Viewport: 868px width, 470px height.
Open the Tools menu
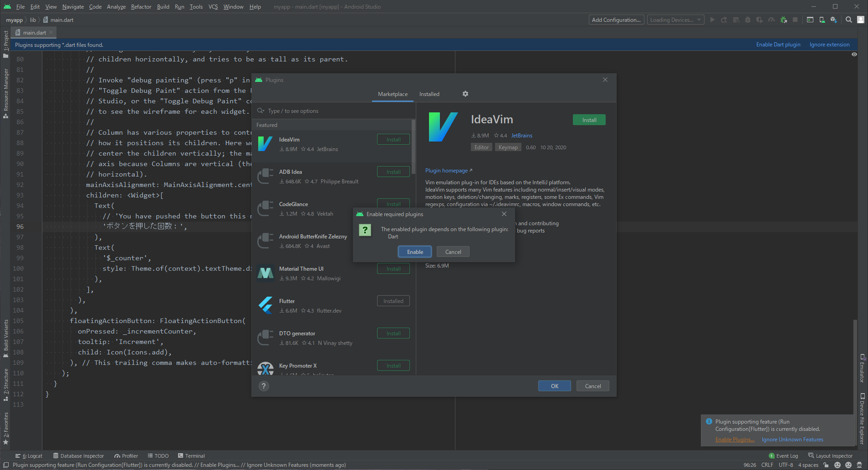coord(196,7)
